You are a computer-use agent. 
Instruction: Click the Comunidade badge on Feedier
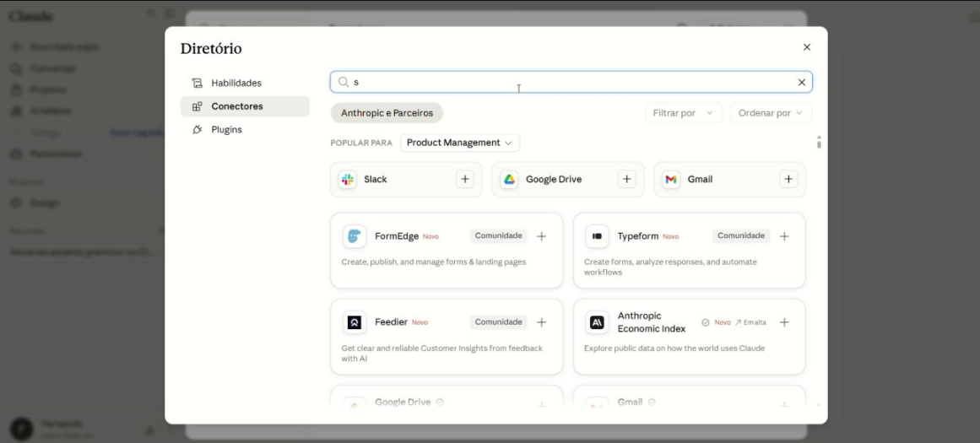click(498, 321)
